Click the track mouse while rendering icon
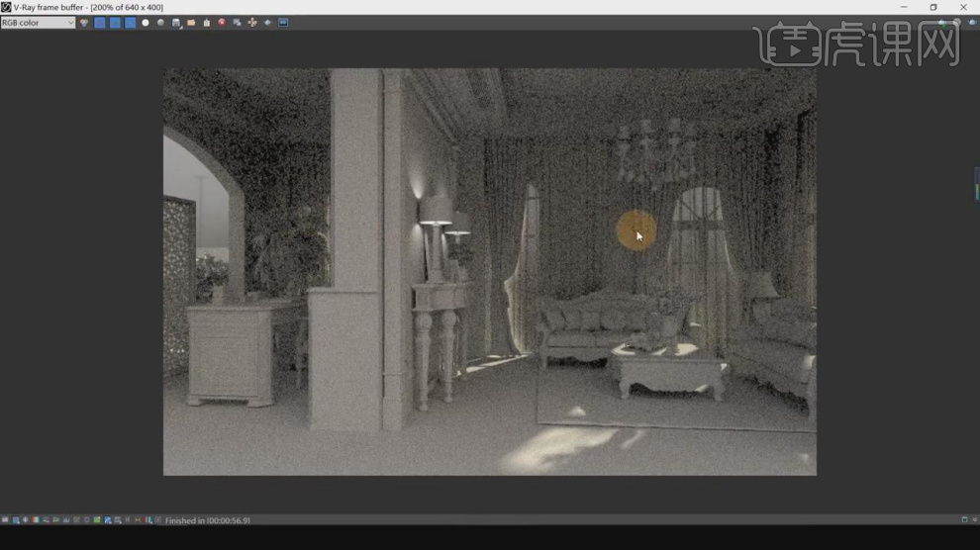 [237, 23]
